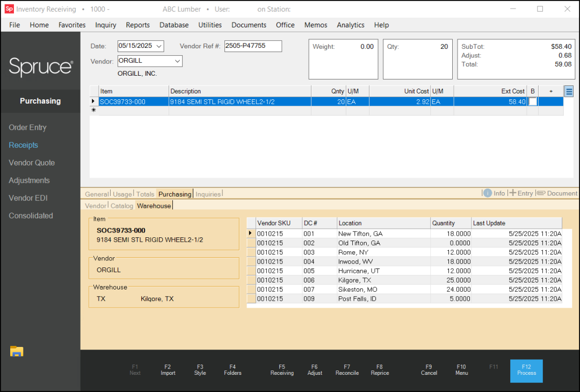580x392 pixels.
Task: Select the Purchasing tab
Action: click(175, 194)
